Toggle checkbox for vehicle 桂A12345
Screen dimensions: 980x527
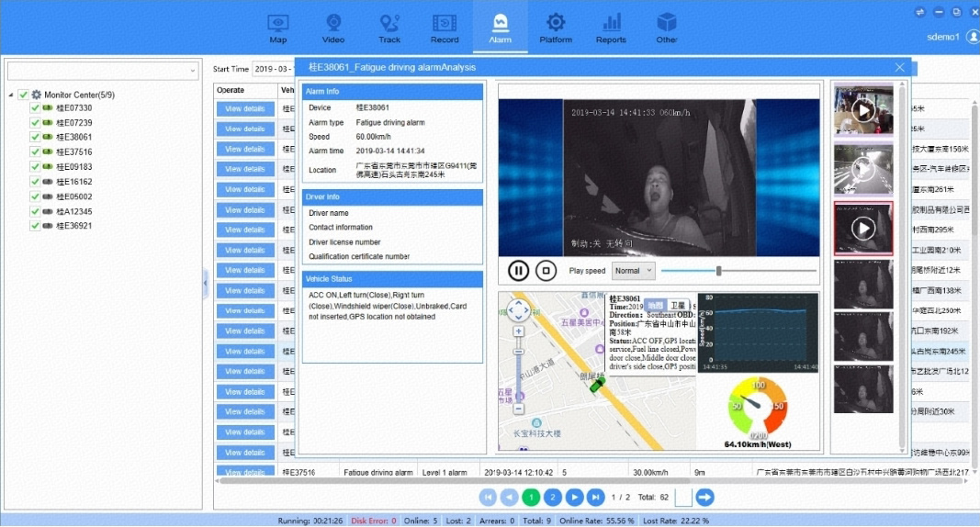click(x=35, y=211)
